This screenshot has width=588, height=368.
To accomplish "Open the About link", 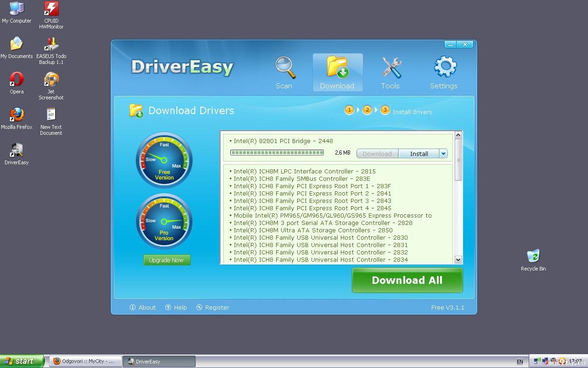I will coord(143,307).
